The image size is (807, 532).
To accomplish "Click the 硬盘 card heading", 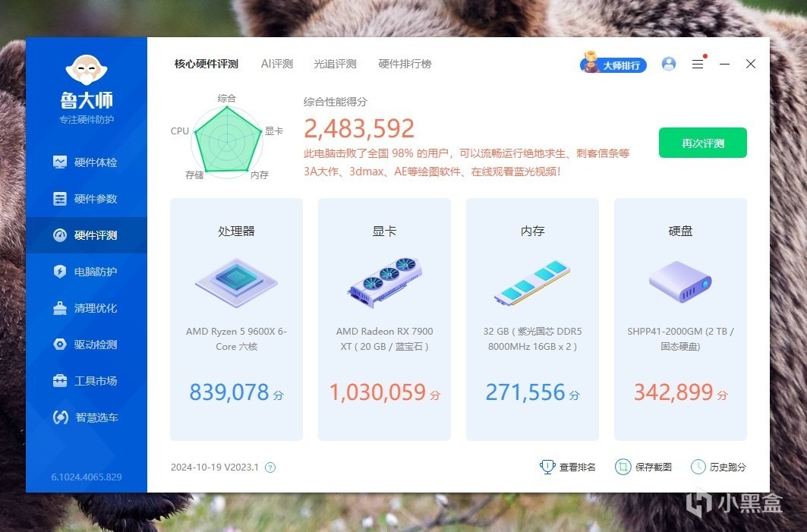I will 680,231.
